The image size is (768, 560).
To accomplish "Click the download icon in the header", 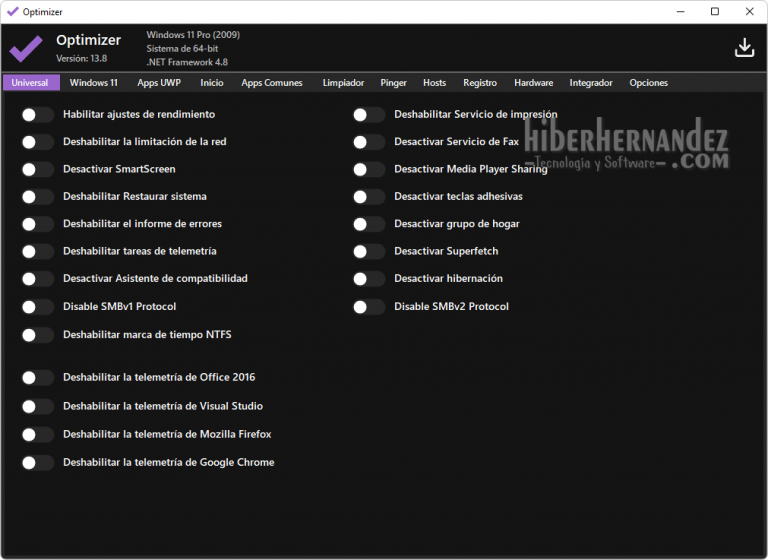I will pyautogui.click(x=744, y=48).
